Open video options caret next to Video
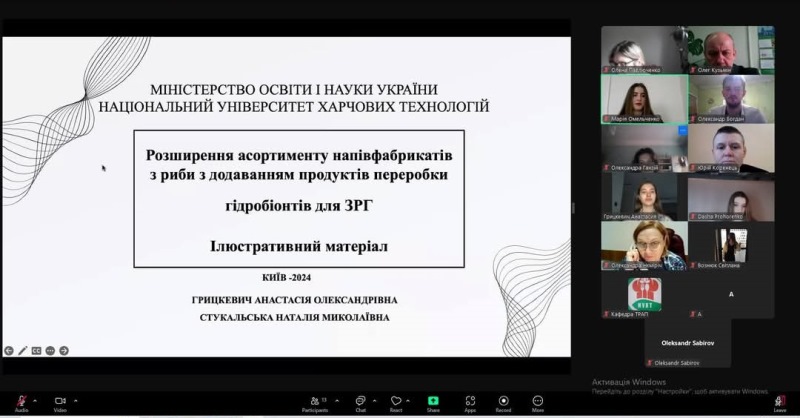 click(76, 401)
